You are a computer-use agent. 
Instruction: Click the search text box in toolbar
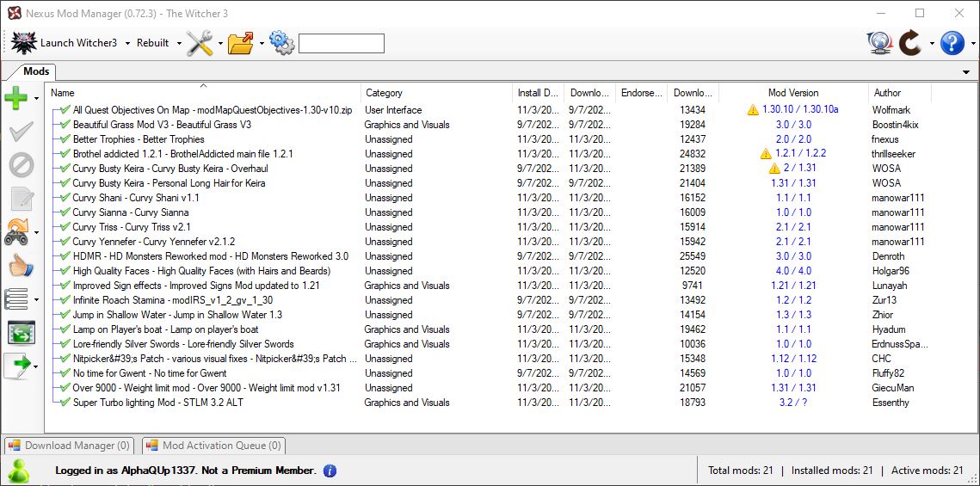[341, 43]
